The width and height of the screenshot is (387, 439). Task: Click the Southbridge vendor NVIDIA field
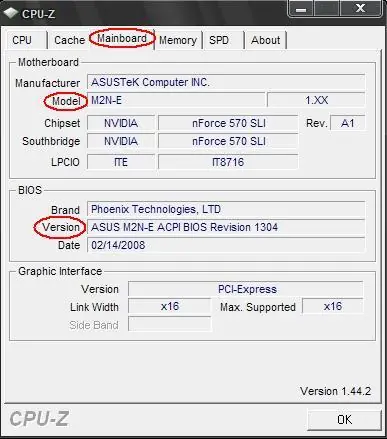coord(121,141)
